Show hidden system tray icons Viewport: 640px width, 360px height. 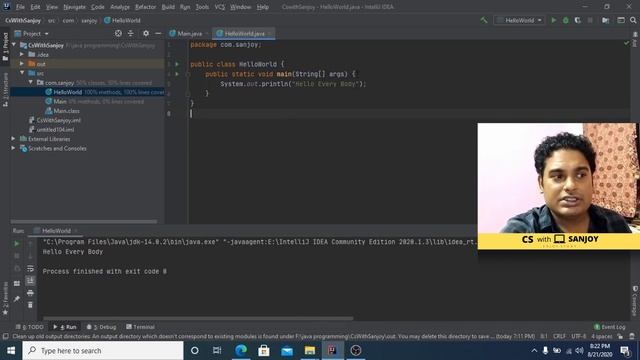click(x=534, y=350)
